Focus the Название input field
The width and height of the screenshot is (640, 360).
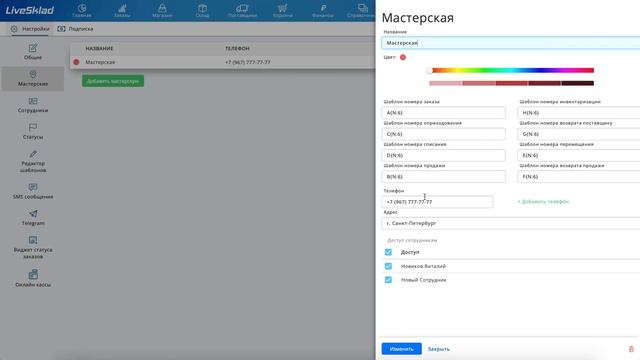[511, 43]
